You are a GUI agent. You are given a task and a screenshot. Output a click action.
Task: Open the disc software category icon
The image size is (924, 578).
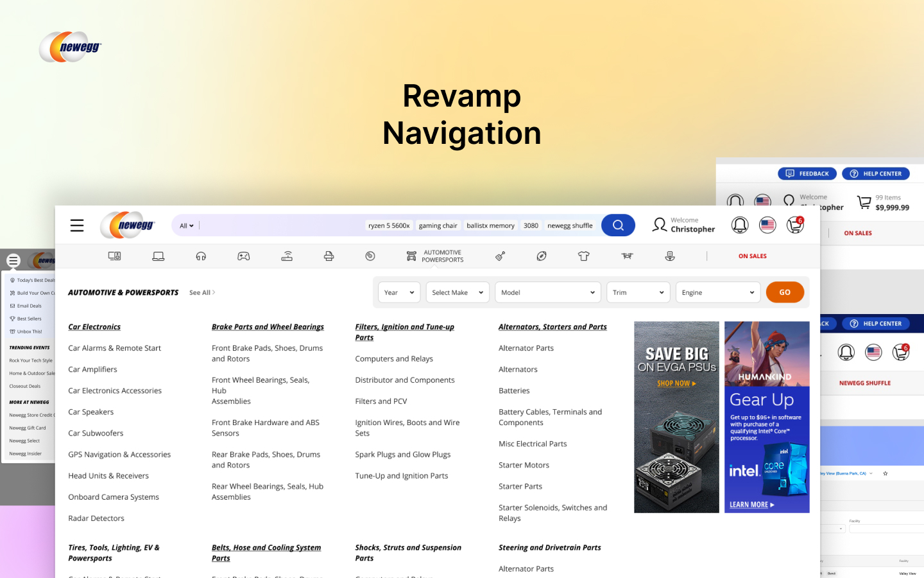click(x=370, y=256)
